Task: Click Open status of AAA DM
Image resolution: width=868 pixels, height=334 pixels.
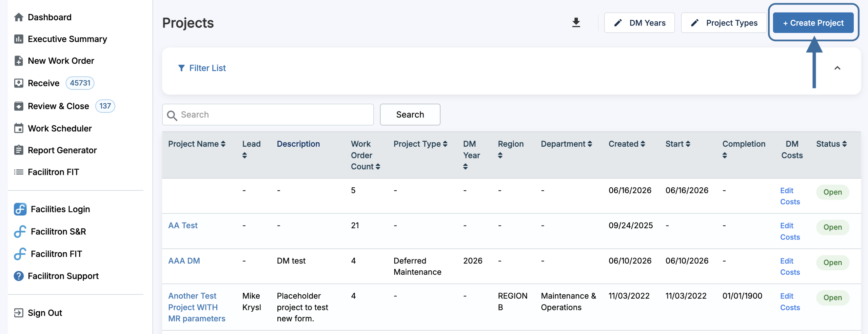Action: (832, 262)
